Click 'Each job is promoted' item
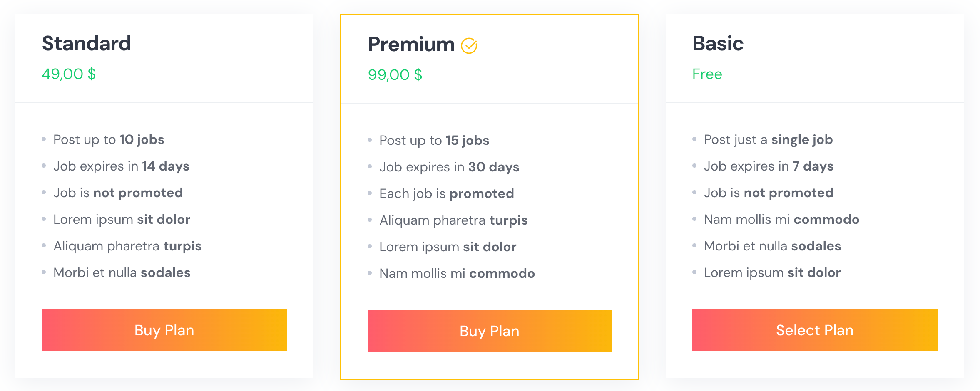The width and height of the screenshot is (980, 391). pos(447,194)
